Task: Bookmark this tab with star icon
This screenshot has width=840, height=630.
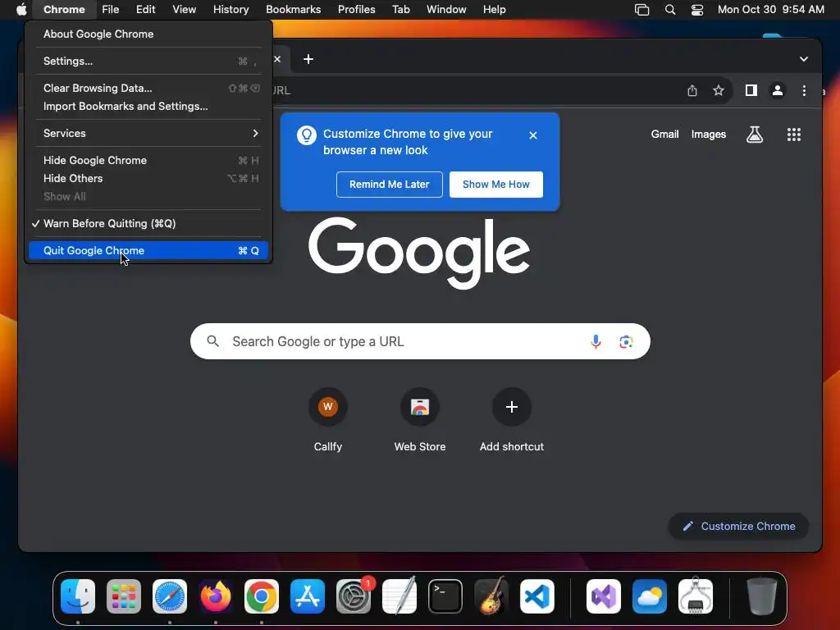Action: click(719, 90)
